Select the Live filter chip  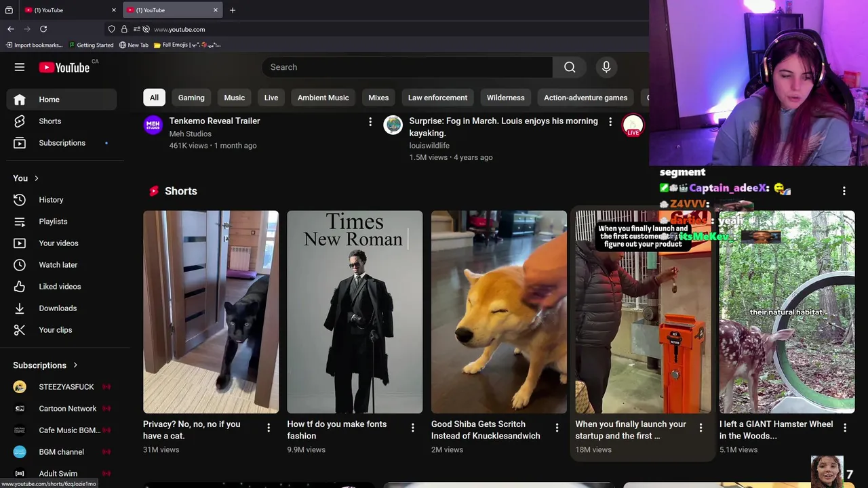(x=271, y=98)
